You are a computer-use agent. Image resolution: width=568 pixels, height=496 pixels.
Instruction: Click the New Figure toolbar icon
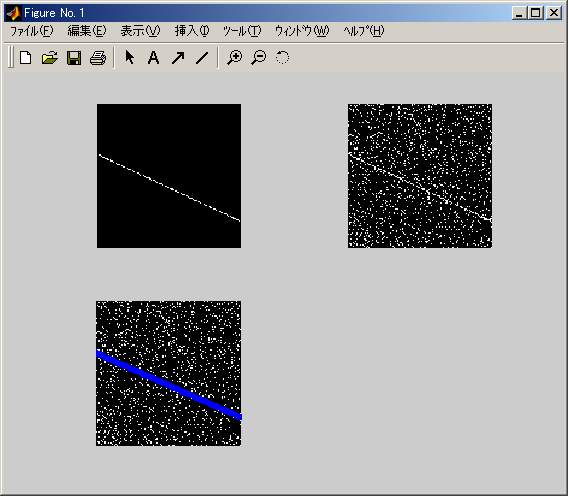click(x=25, y=58)
